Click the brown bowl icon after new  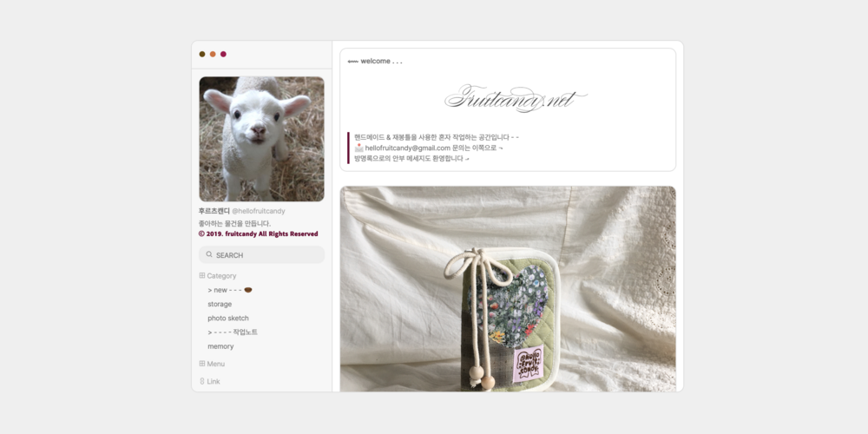[248, 290]
